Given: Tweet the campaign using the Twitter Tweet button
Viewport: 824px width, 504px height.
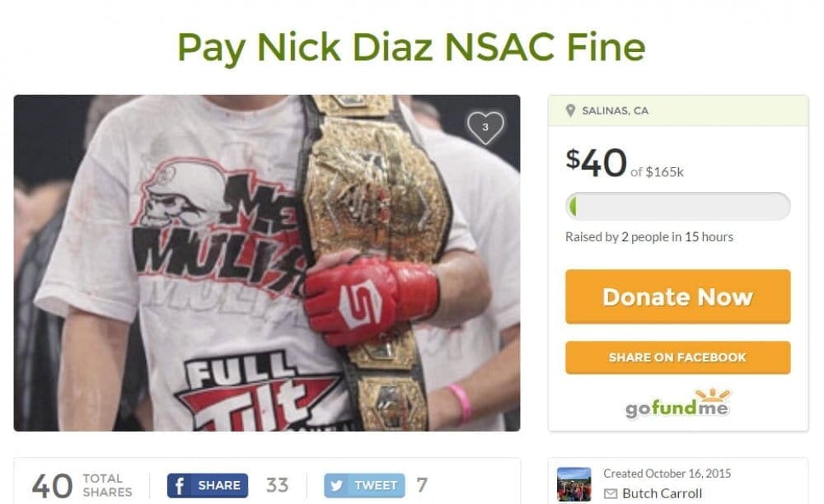Looking at the screenshot, I should 364,486.
